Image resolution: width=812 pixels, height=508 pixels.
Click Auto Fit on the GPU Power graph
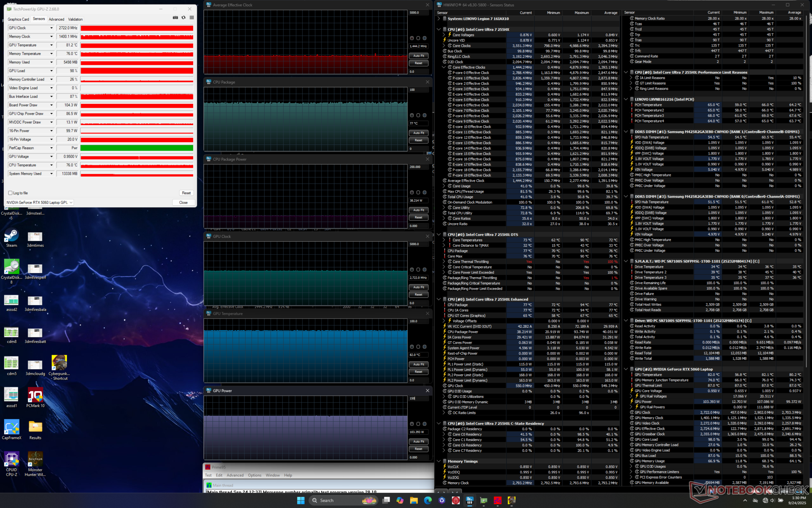pyautogui.click(x=419, y=442)
